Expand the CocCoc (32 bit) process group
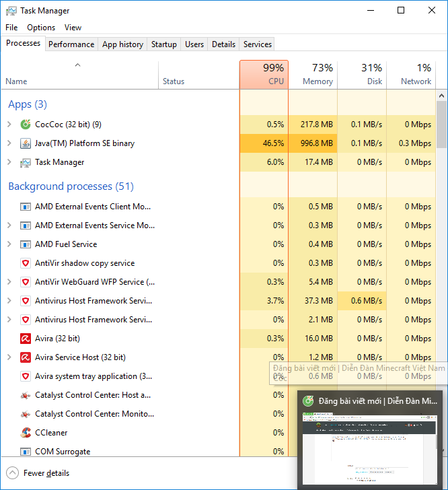 pyautogui.click(x=9, y=125)
